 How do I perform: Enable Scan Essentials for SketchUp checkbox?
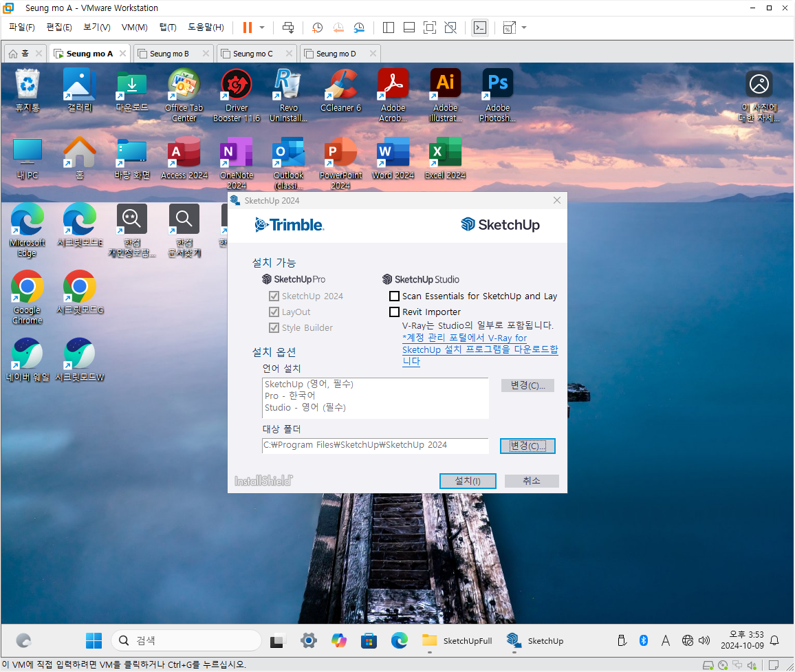point(394,296)
